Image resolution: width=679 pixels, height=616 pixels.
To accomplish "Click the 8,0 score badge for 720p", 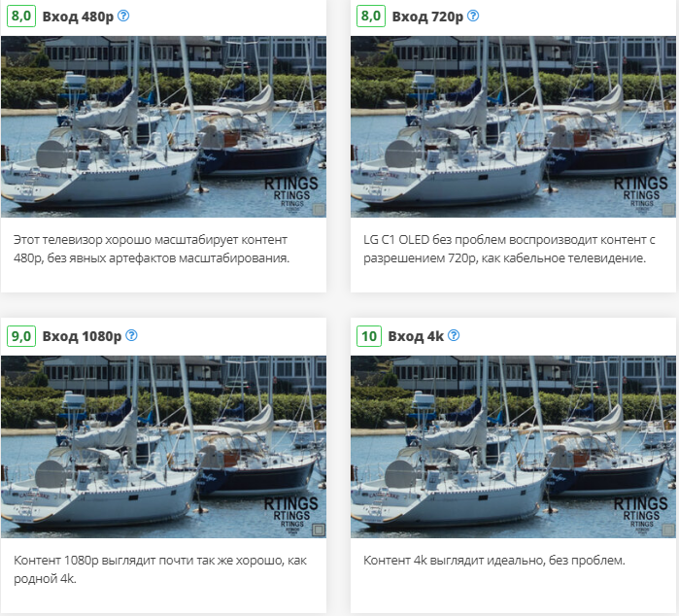I will point(371,16).
